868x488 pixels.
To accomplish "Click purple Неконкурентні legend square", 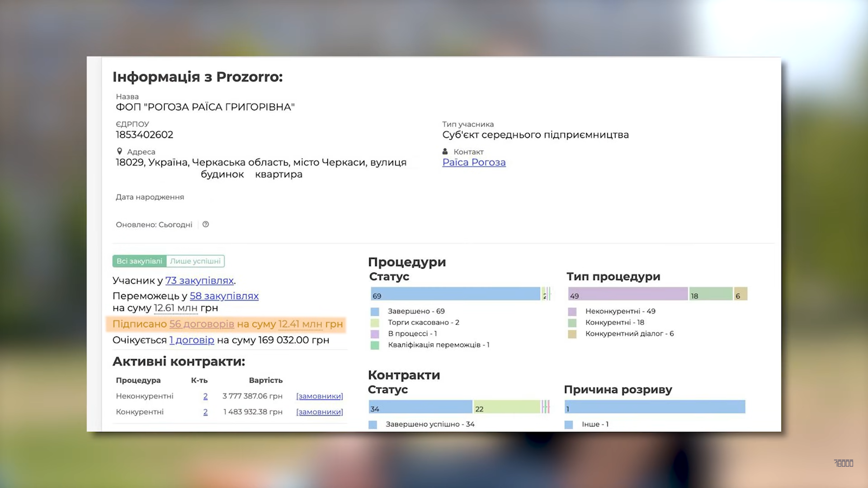I will [572, 311].
